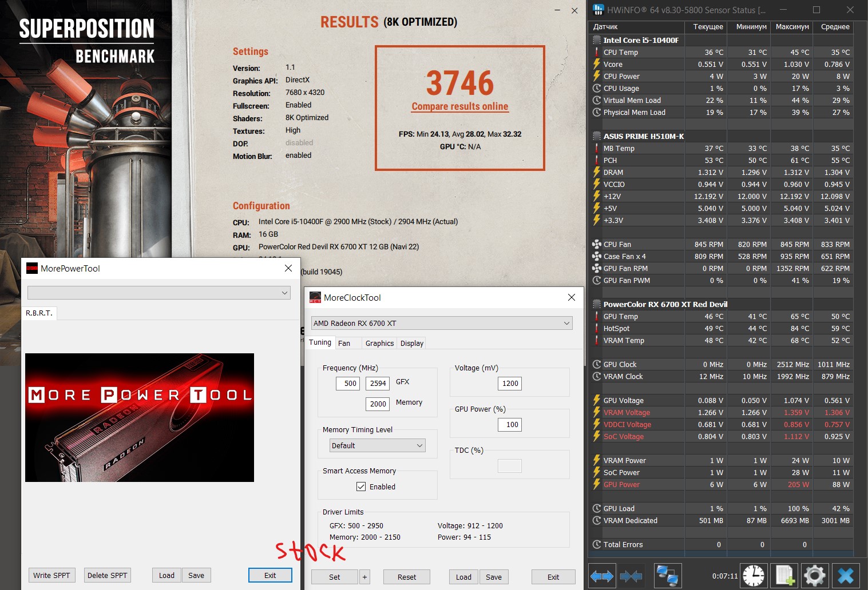Click the thermometer icon beside MB Temp

pyautogui.click(x=596, y=148)
